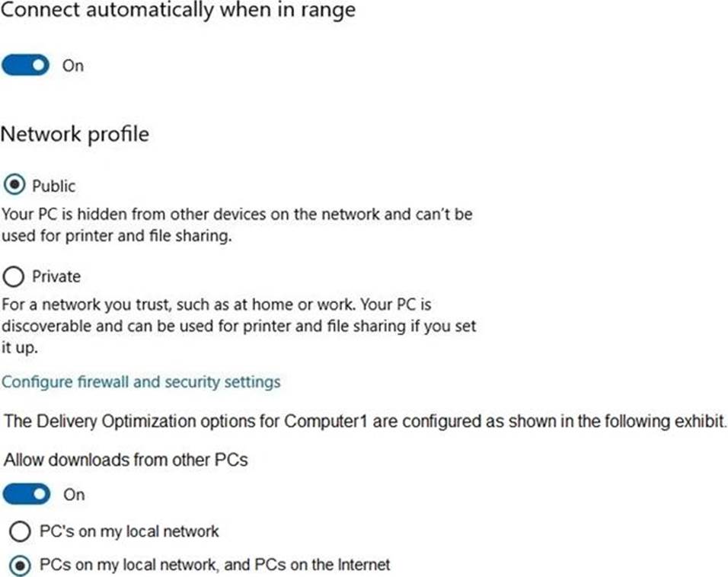
Task: Click the Allow downloads from other PCs label
Action: coord(126,460)
